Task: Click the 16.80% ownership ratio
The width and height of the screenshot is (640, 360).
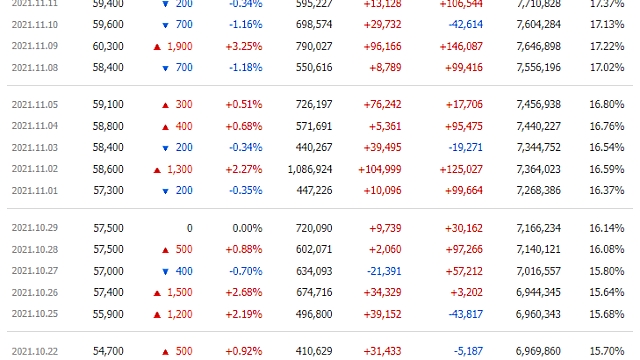Action: pos(607,104)
